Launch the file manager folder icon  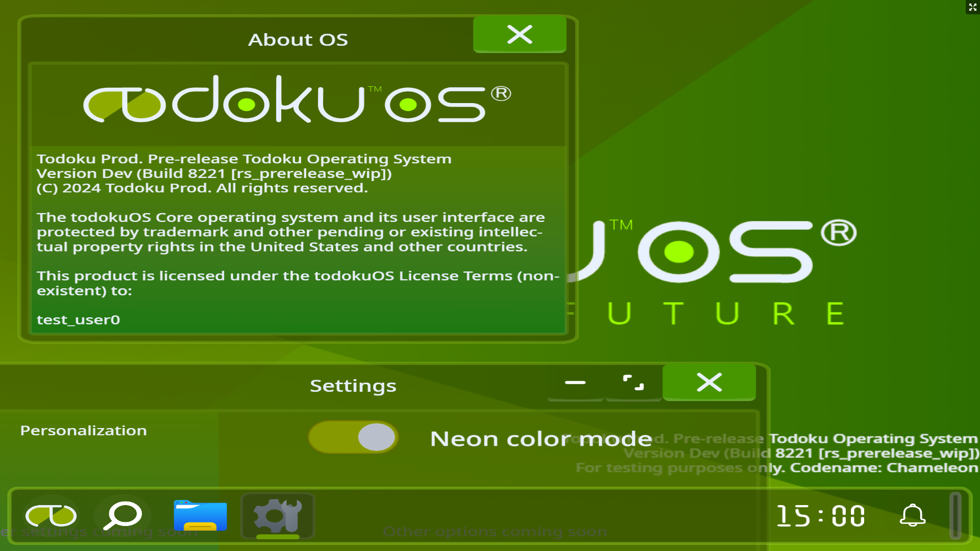pyautogui.click(x=200, y=516)
